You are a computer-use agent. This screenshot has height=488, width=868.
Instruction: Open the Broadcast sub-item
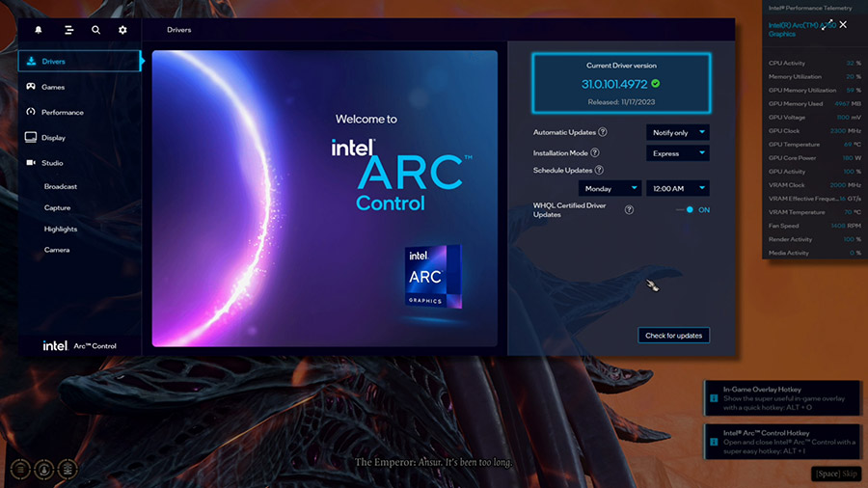pyautogui.click(x=61, y=186)
